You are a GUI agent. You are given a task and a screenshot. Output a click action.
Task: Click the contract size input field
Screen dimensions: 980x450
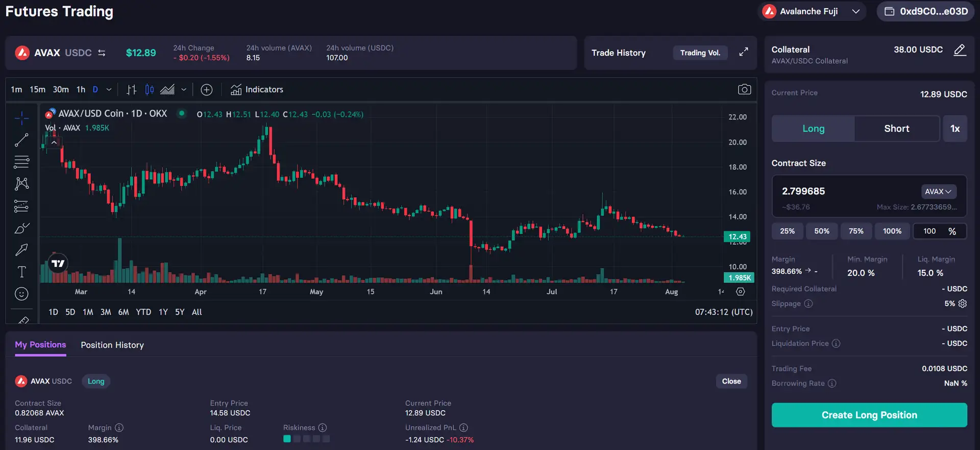click(x=842, y=192)
